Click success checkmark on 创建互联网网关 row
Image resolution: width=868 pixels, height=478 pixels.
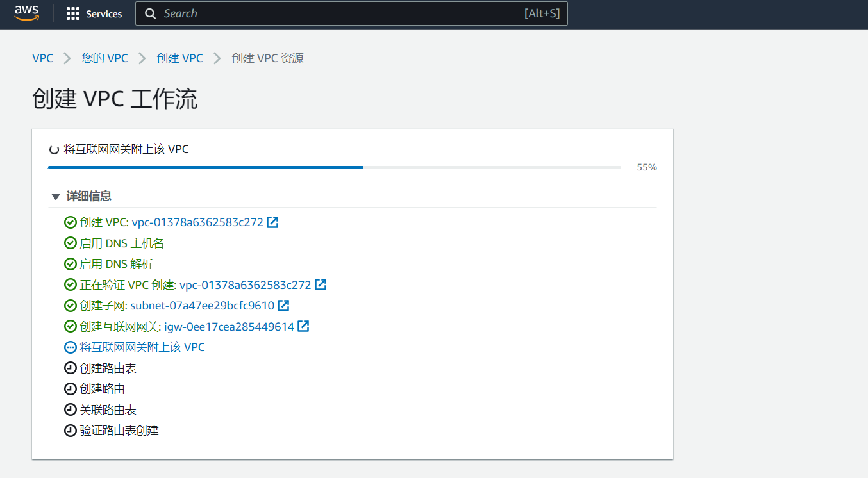tap(71, 327)
